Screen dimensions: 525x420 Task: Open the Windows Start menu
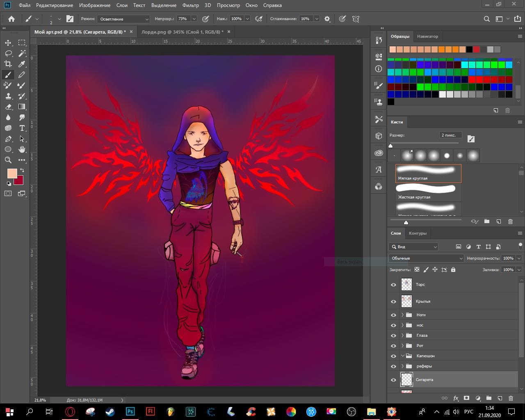[9, 411]
